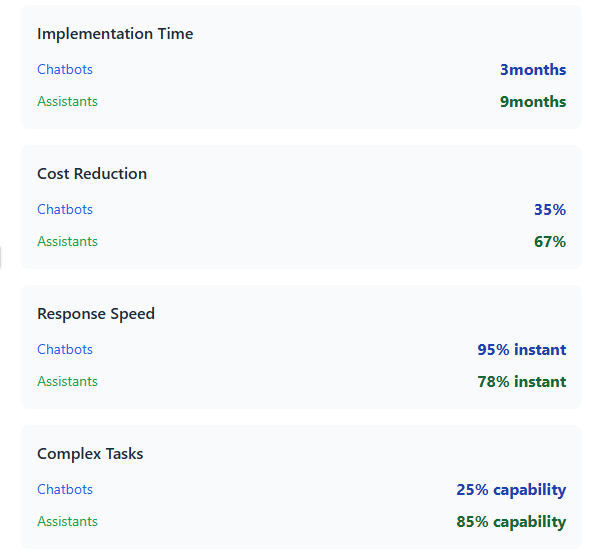
Task: Click Assistants label under Response Speed
Action: click(67, 381)
